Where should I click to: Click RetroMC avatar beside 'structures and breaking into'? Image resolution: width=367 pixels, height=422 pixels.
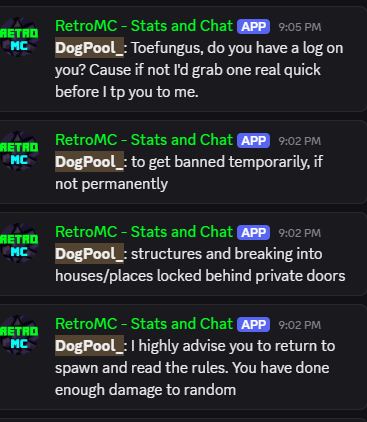point(19,243)
